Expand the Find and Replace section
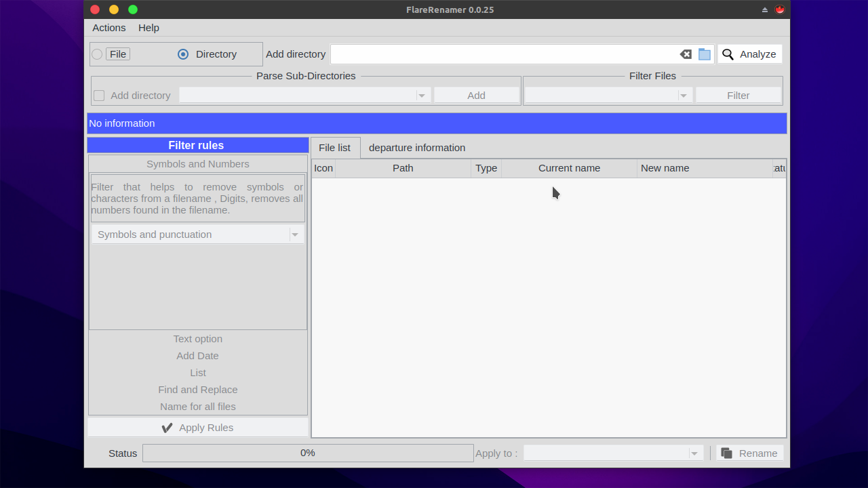 [198, 390]
